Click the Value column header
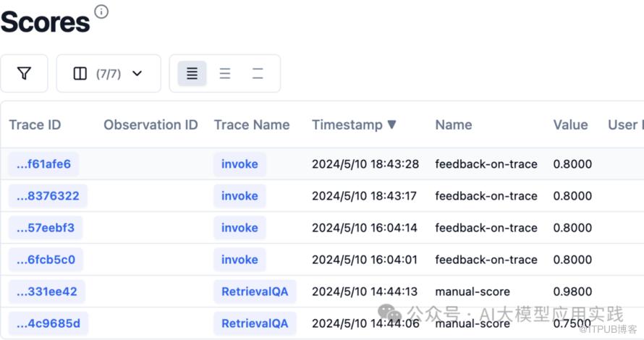The image size is (644, 340). click(570, 125)
